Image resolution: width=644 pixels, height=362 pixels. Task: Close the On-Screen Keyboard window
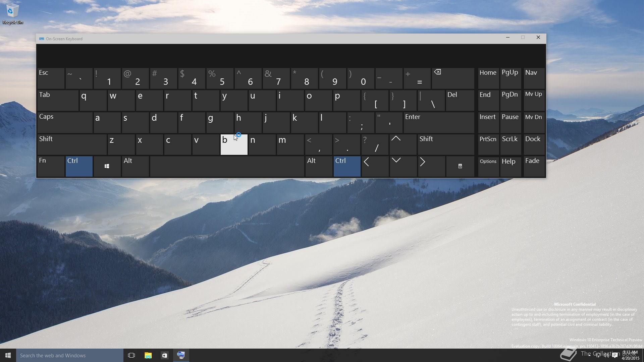coord(538,38)
